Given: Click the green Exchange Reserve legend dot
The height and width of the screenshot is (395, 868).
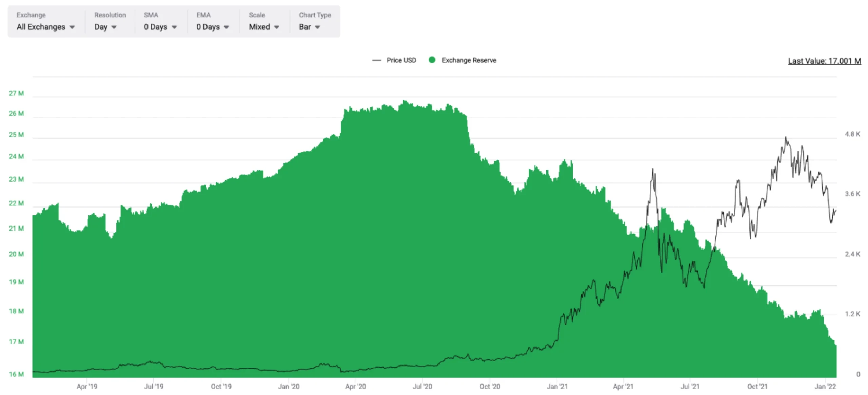Looking at the screenshot, I should (x=432, y=60).
